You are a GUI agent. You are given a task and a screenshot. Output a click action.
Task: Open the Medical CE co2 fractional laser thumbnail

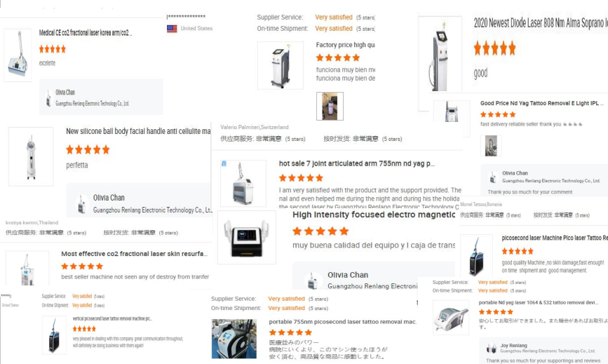(18, 55)
